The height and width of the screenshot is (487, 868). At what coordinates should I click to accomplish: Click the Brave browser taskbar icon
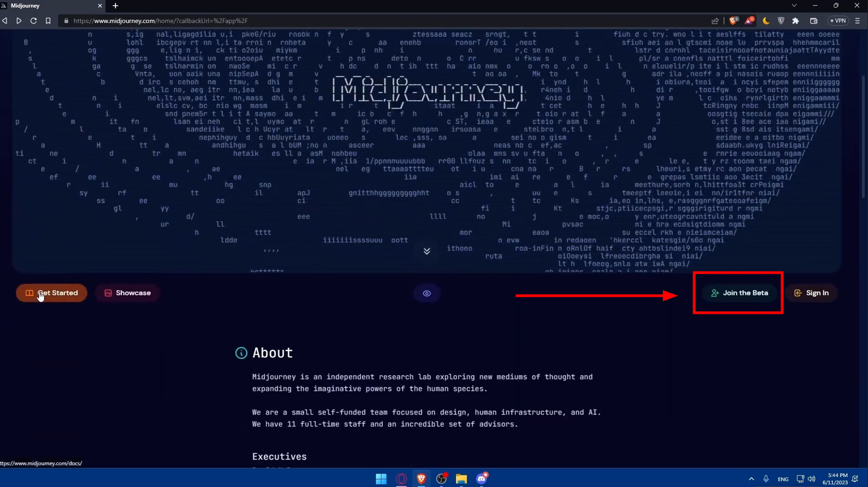coord(421,479)
